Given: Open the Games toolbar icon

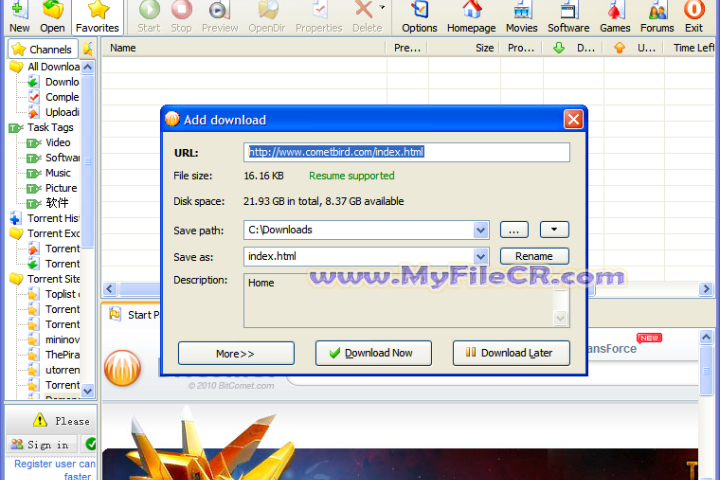Looking at the screenshot, I should pos(615,17).
